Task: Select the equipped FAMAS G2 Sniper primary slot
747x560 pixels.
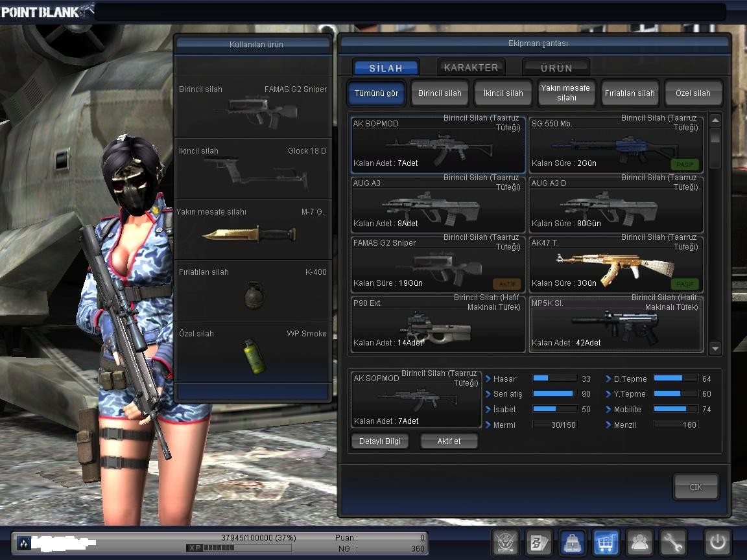Action: (x=253, y=107)
